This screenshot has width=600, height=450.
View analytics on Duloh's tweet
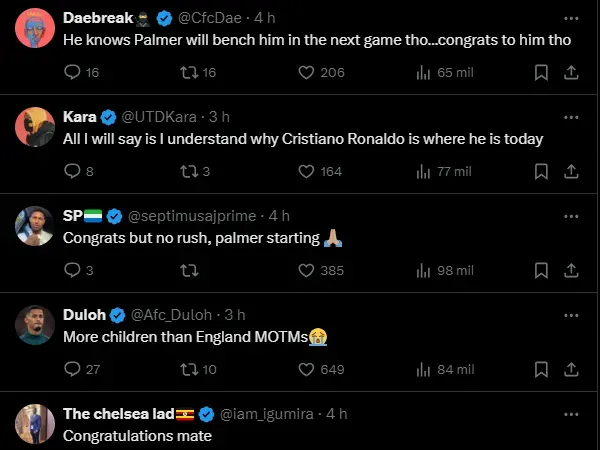(x=423, y=369)
